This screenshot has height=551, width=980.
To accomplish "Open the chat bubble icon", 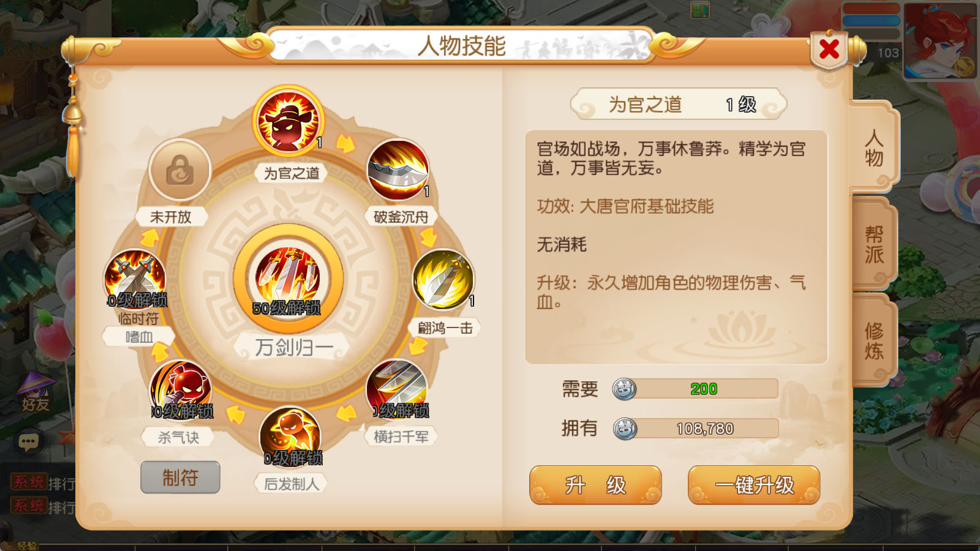I will 28,441.
